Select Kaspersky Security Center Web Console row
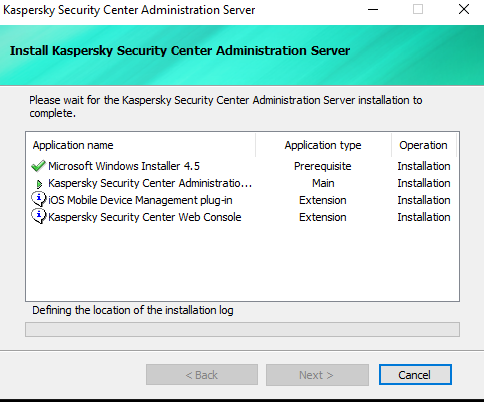 [242, 217]
